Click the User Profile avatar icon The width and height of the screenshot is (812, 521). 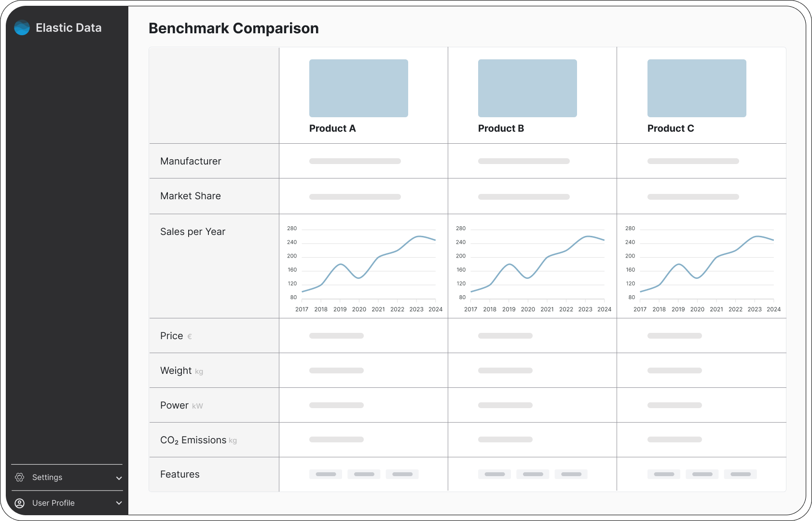pos(20,503)
